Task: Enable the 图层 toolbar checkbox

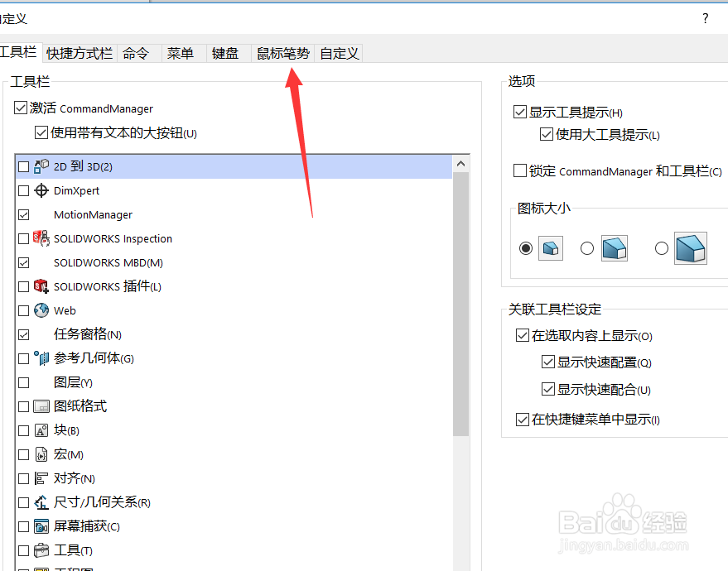Action: [x=24, y=382]
